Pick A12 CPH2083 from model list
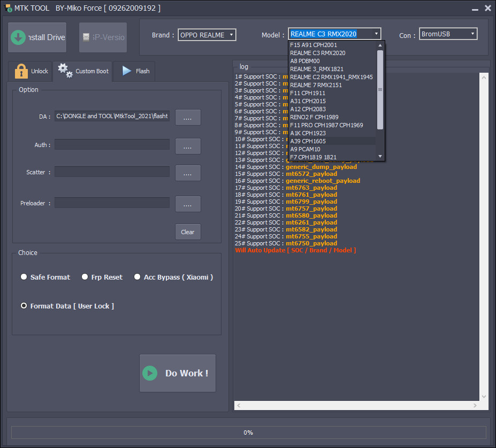This screenshot has width=496, height=448. [332, 109]
